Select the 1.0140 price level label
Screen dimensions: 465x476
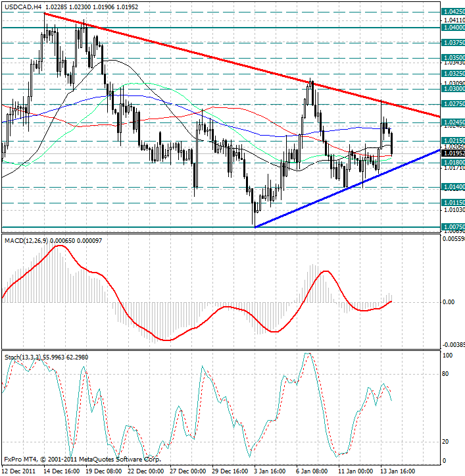pyautogui.click(x=453, y=187)
